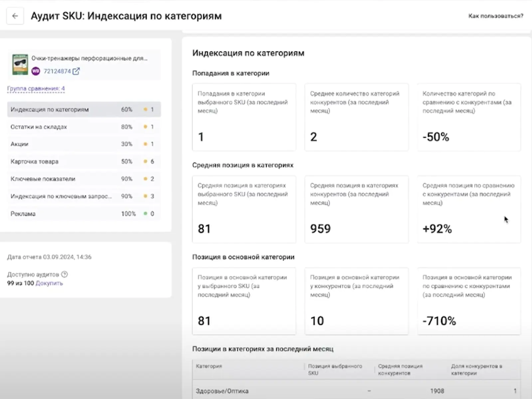Click the card showing value -710%
Viewport: 532px width, 399px height.
point(469,301)
